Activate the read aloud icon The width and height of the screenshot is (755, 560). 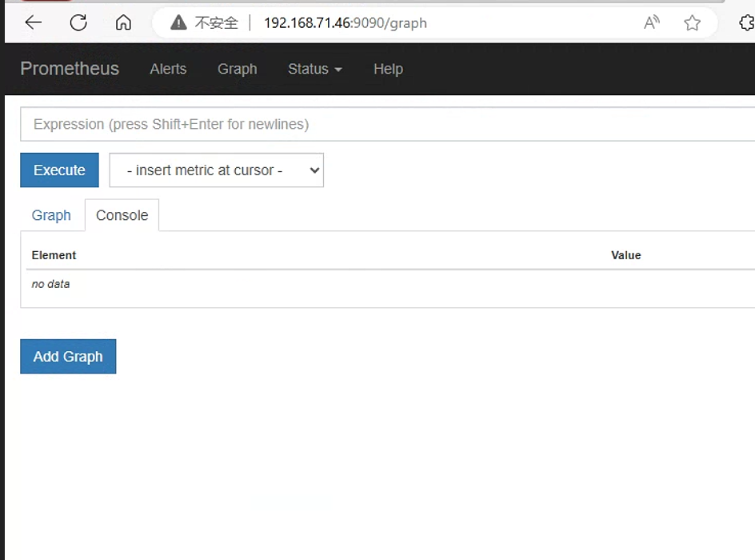(x=652, y=22)
